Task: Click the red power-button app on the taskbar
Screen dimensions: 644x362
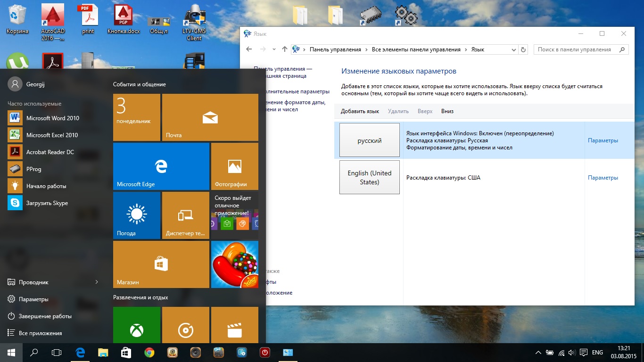Action: click(265, 353)
